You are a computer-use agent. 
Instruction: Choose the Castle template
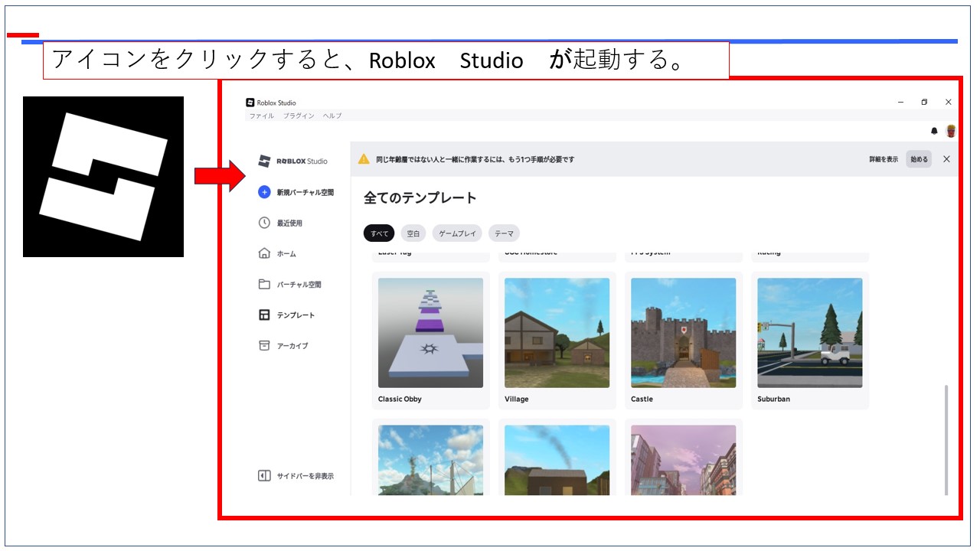point(684,341)
